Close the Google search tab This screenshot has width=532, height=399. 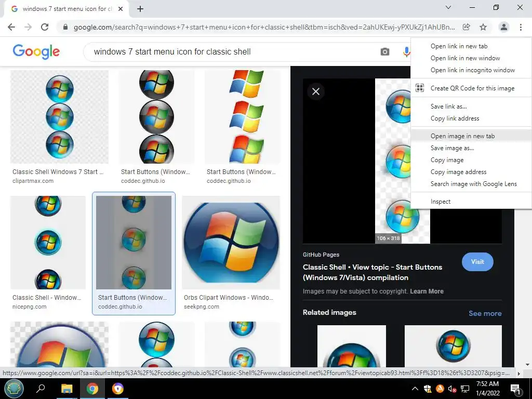(x=121, y=9)
